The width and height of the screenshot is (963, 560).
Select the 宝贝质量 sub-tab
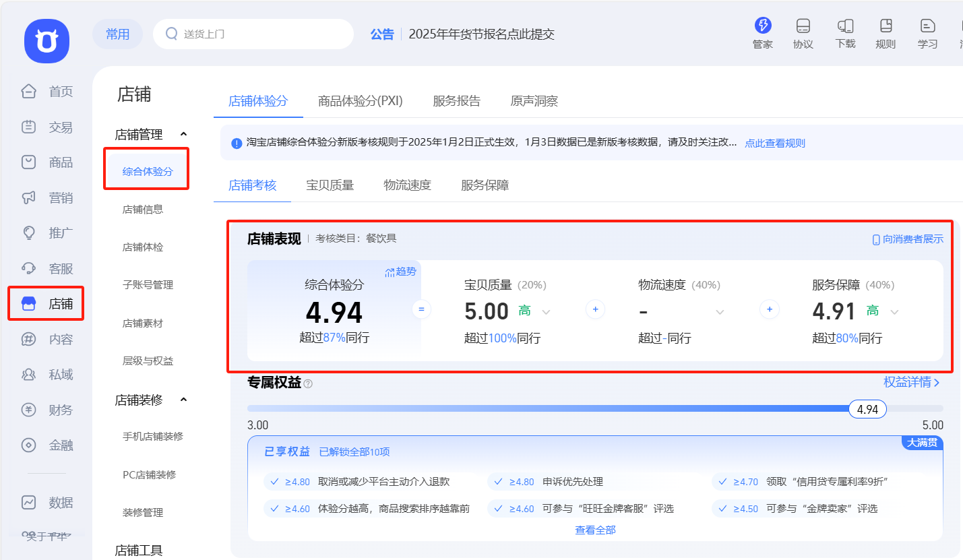pyautogui.click(x=330, y=185)
